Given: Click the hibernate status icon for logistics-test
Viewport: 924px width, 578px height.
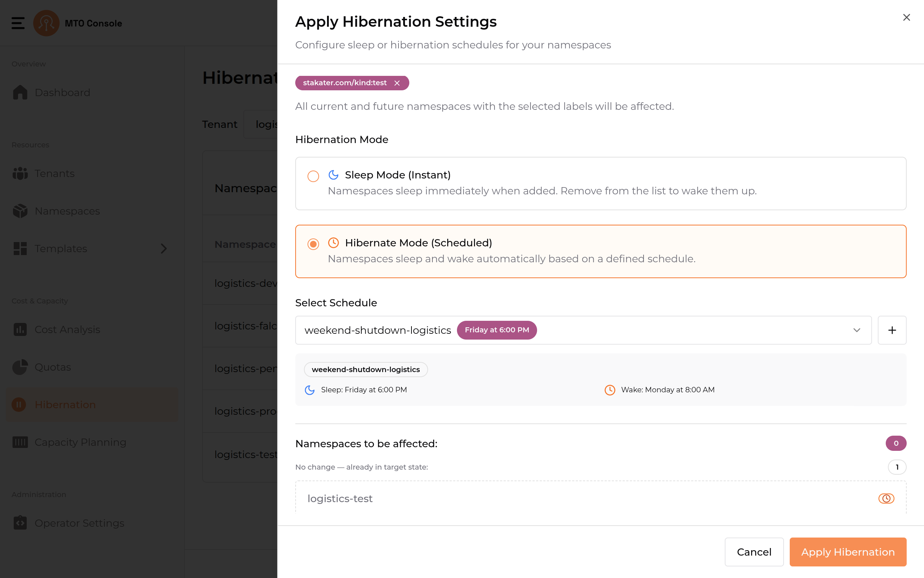Looking at the screenshot, I should (x=886, y=499).
